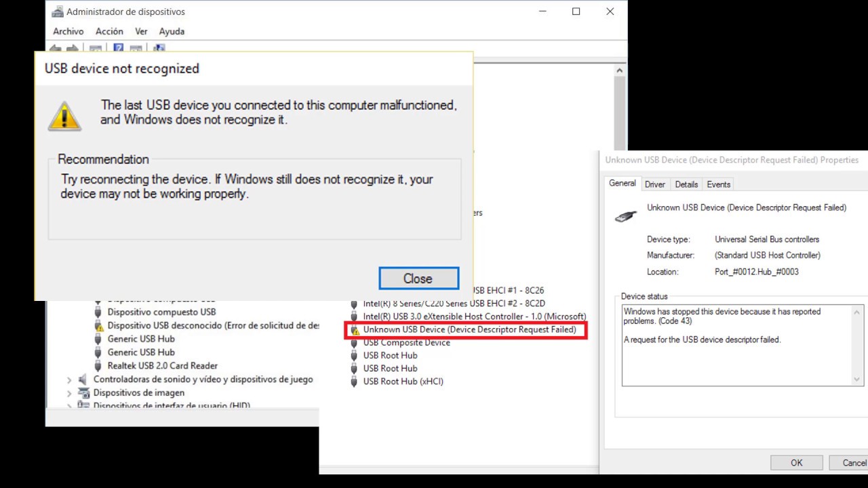The height and width of the screenshot is (488, 868).
Task: Click icon of Intel USB 3.0 eXtensible Host Controller
Action: pyautogui.click(x=354, y=317)
